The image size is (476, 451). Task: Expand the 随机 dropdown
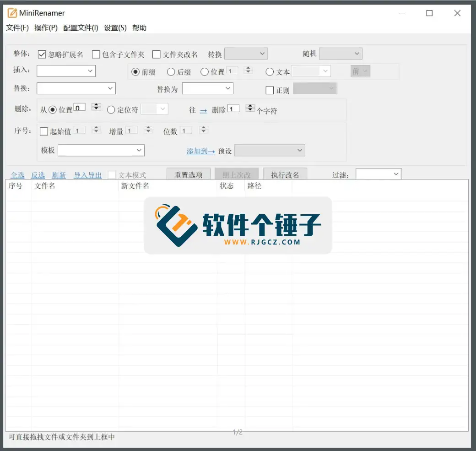click(x=341, y=54)
